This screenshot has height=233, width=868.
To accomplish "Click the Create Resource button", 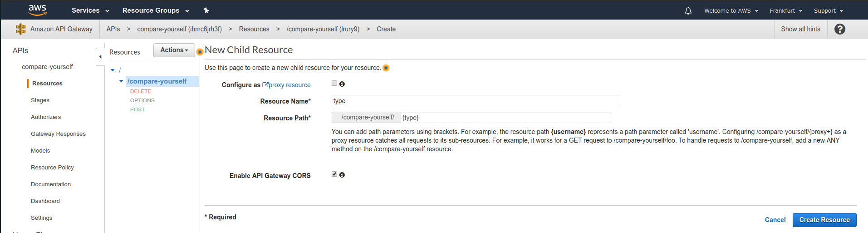I will (x=824, y=220).
